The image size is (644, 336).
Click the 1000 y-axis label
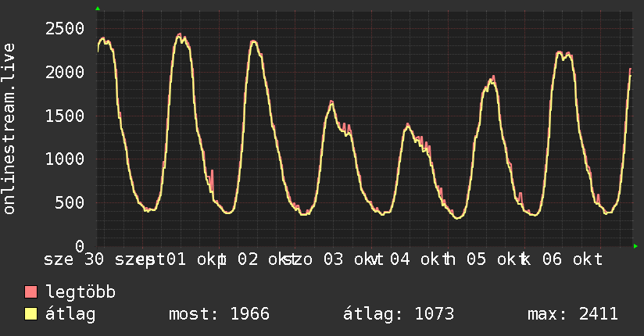tap(65, 159)
